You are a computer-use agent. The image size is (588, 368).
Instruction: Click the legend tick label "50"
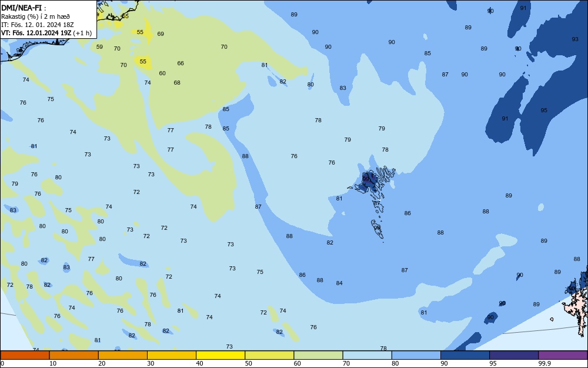tap(249, 363)
